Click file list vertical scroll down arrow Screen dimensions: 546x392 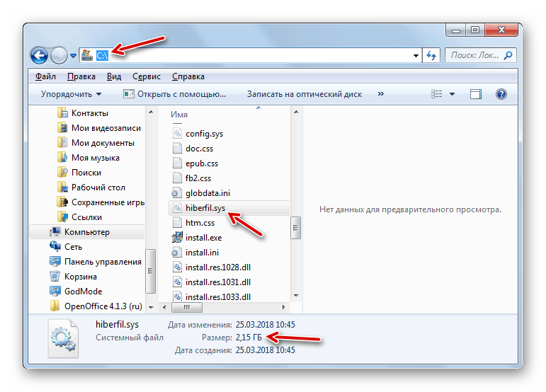[x=295, y=296]
